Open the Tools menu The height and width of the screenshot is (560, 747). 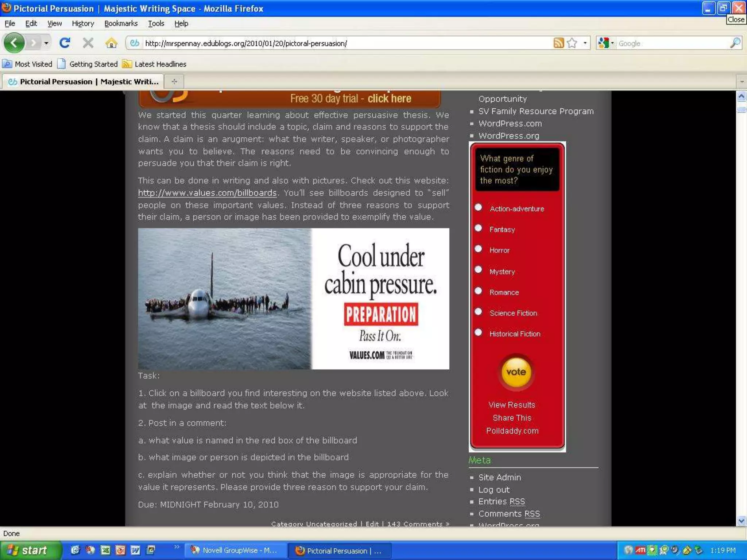click(x=156, y=23)
